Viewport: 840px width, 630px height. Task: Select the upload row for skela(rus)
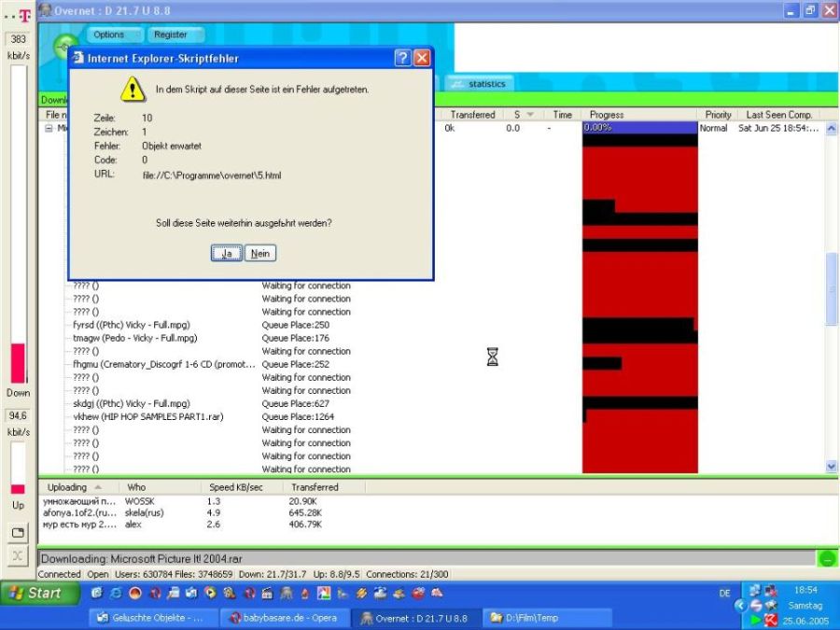click(x=182, y=512)
